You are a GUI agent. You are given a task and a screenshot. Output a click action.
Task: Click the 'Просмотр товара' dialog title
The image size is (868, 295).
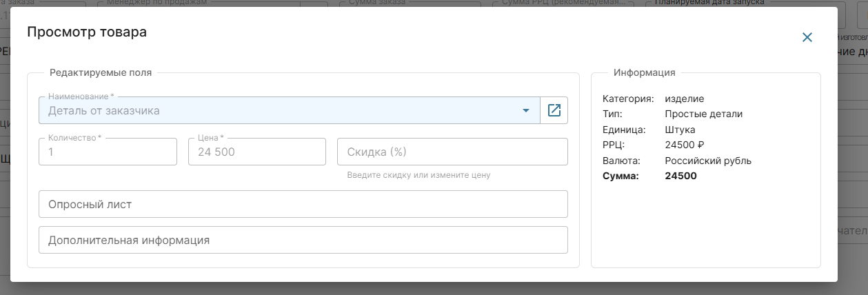[x=86, y=32]
